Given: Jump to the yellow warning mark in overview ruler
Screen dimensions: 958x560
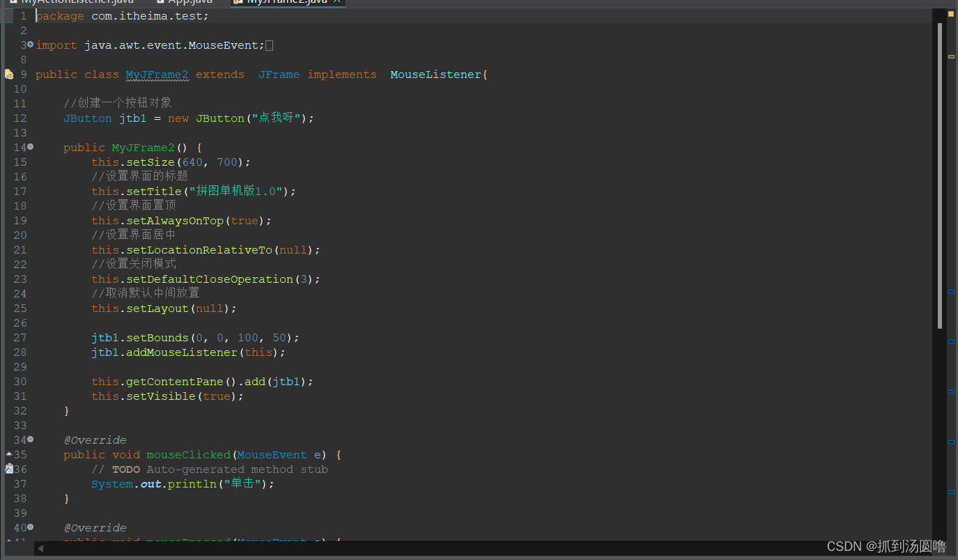Looking at the screenshot, I should click(951, 56).
